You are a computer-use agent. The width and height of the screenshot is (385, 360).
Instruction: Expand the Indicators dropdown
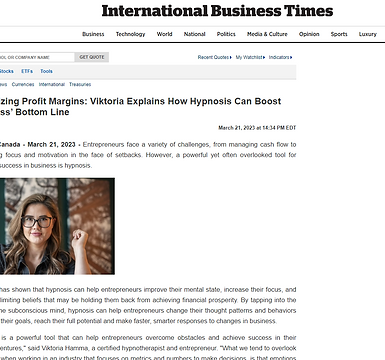(280, 57)
